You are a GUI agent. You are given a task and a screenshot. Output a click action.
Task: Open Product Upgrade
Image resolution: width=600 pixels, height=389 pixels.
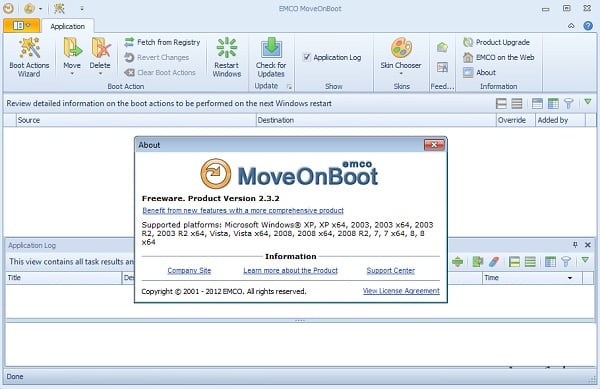click(496, 42)
